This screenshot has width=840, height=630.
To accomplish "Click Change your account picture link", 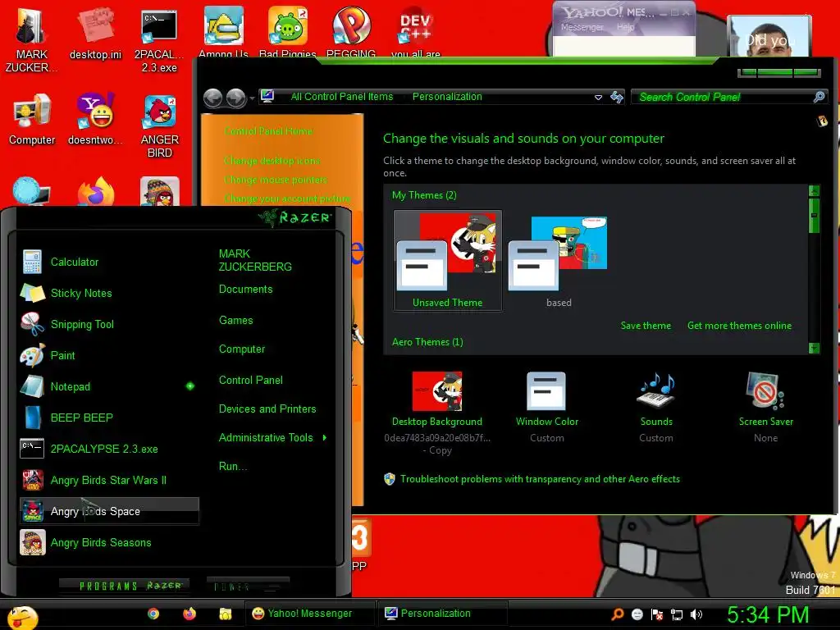I will point(287,199).
